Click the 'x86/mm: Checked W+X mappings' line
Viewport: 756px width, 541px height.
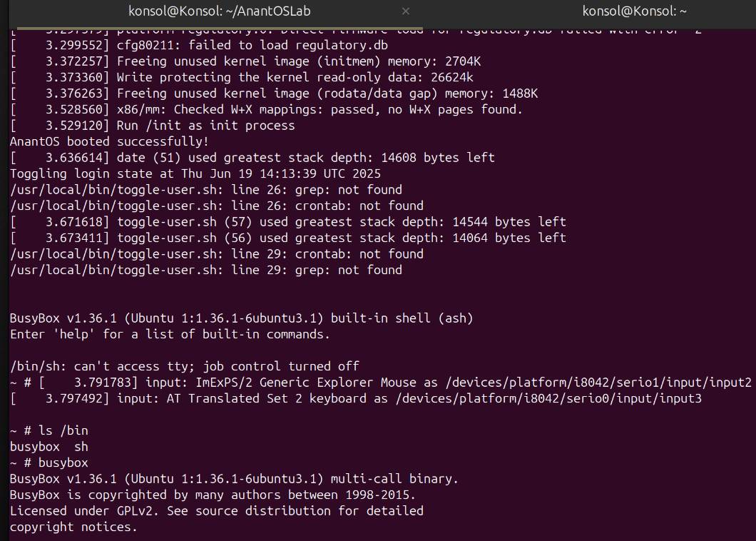coord(266,109)
